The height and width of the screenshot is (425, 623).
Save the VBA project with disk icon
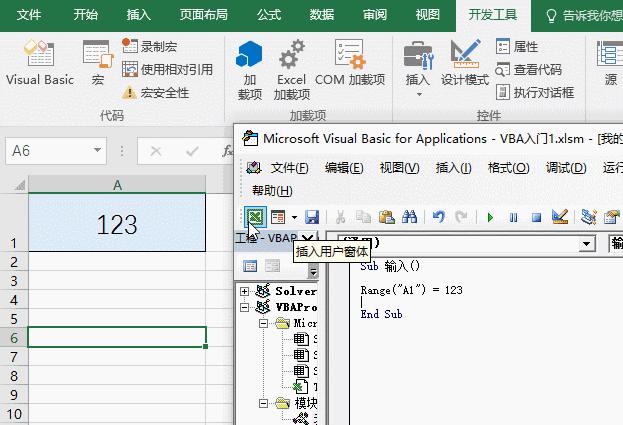pos(312,217)
